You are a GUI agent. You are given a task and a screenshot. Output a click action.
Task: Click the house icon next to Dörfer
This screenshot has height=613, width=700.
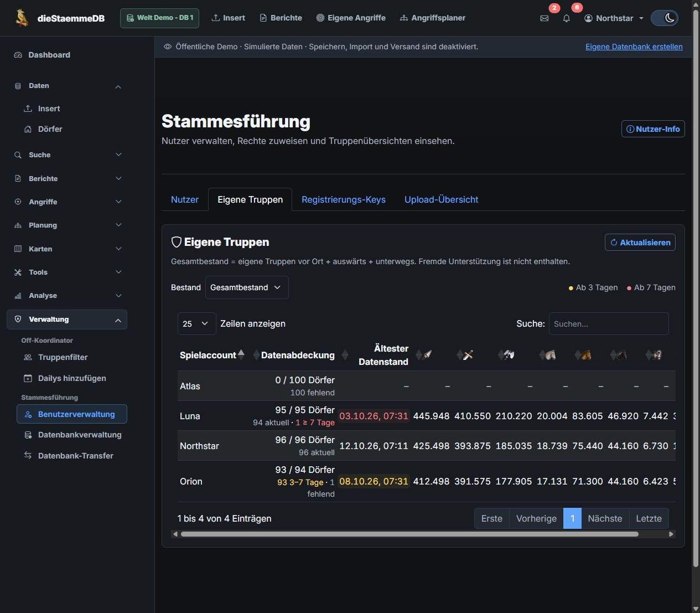(28, 129)
